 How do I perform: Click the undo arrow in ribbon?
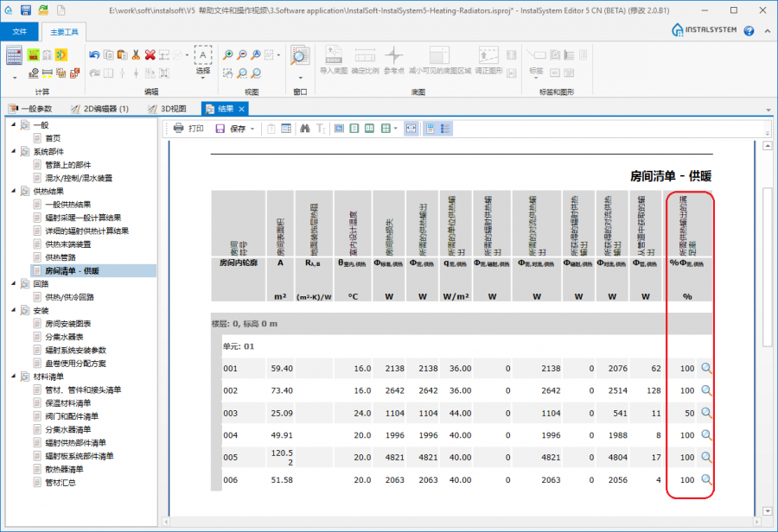tap(93, 54)
